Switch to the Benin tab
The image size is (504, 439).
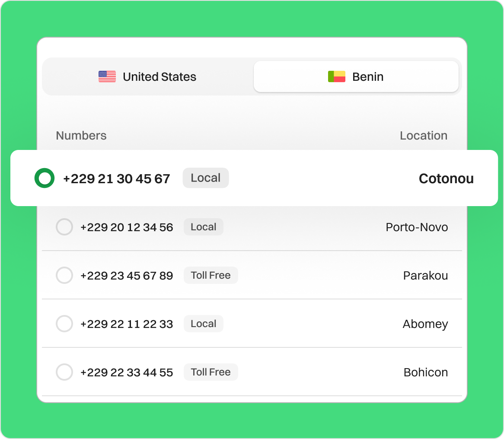[x=356, y=77]
